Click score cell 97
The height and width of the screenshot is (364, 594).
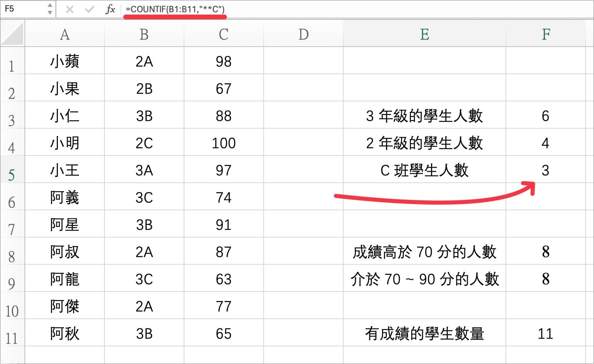(224, 169)
